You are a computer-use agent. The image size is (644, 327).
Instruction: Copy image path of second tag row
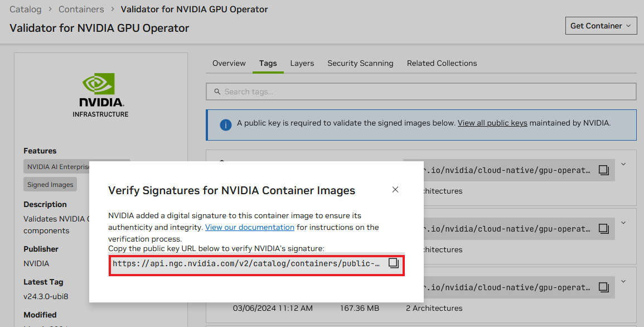point(603,229)
